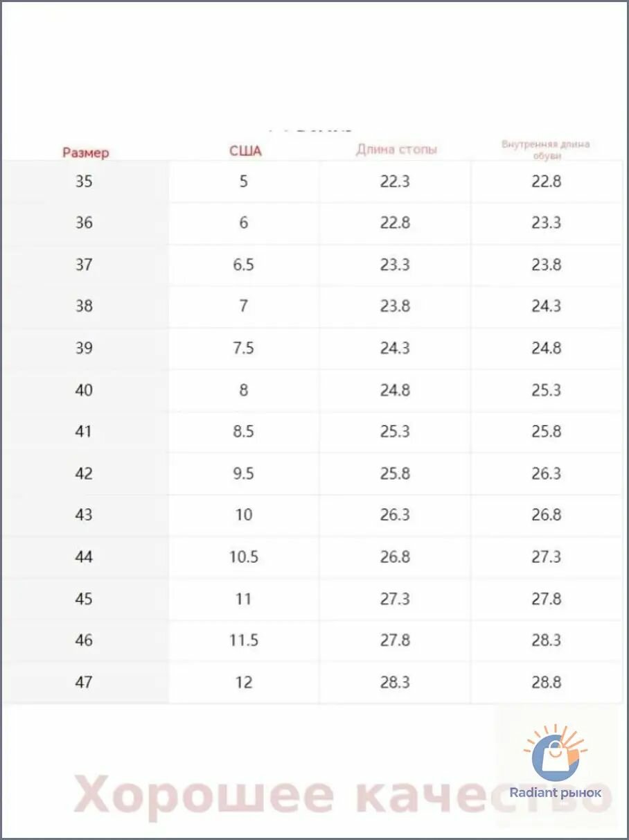Click US size 9.5 cell
The height and width of the screenshot is (840, 629).
[x=244, y=473]
